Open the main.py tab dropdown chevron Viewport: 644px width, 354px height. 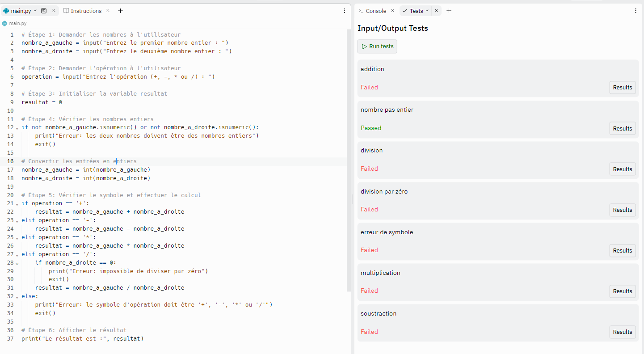[35, 11]
